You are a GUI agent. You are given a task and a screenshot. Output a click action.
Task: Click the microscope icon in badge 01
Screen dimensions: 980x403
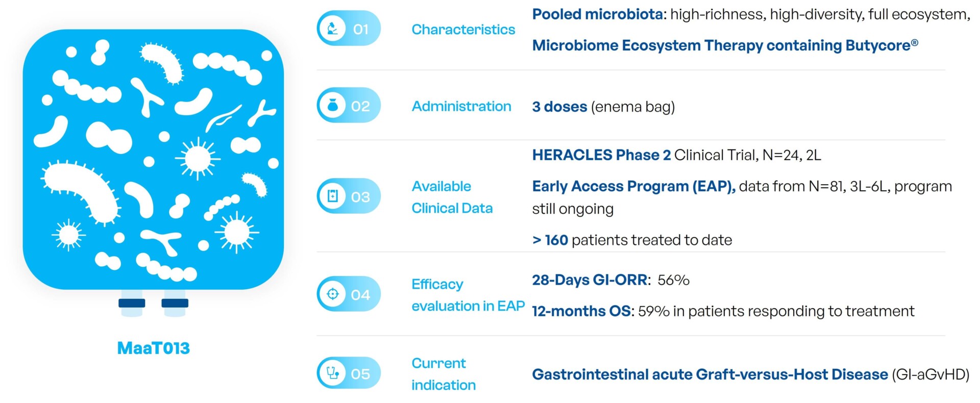tap(333, 29)
